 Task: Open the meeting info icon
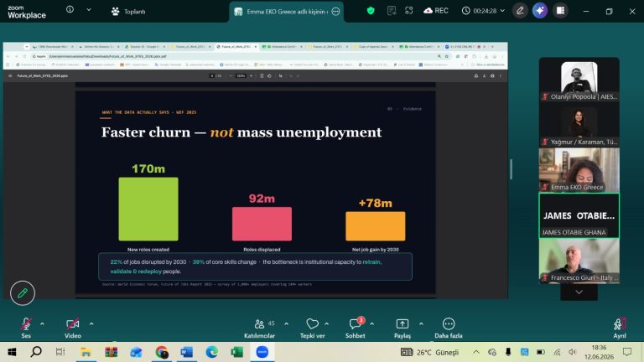point(70,9)
